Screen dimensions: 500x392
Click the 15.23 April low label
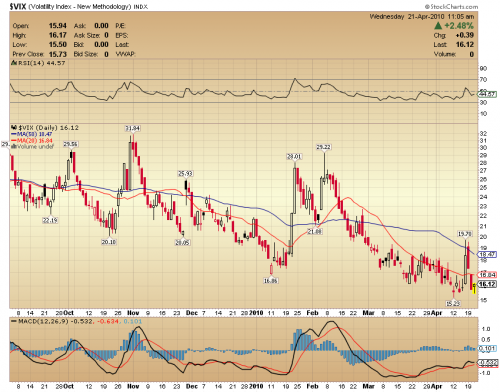click(x=453, y=303)
